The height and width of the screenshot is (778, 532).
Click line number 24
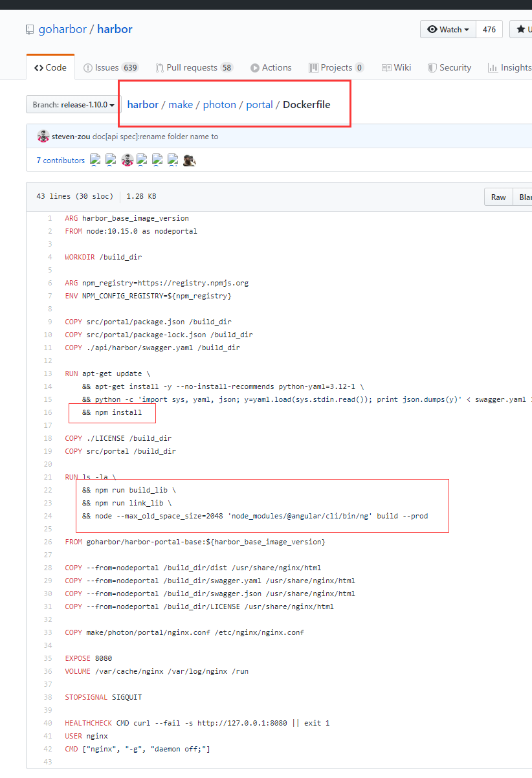48,516
